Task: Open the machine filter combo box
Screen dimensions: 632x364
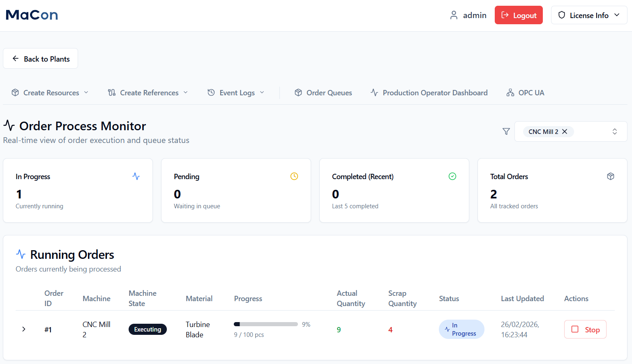Action: pos(614,131)
